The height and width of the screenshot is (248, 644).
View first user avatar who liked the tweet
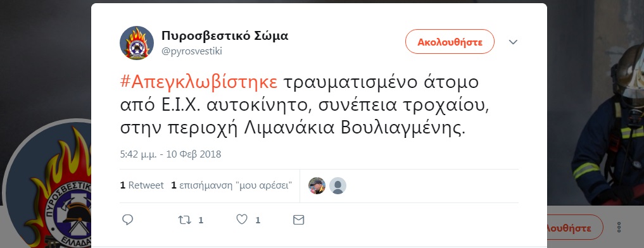pos(317,185)
